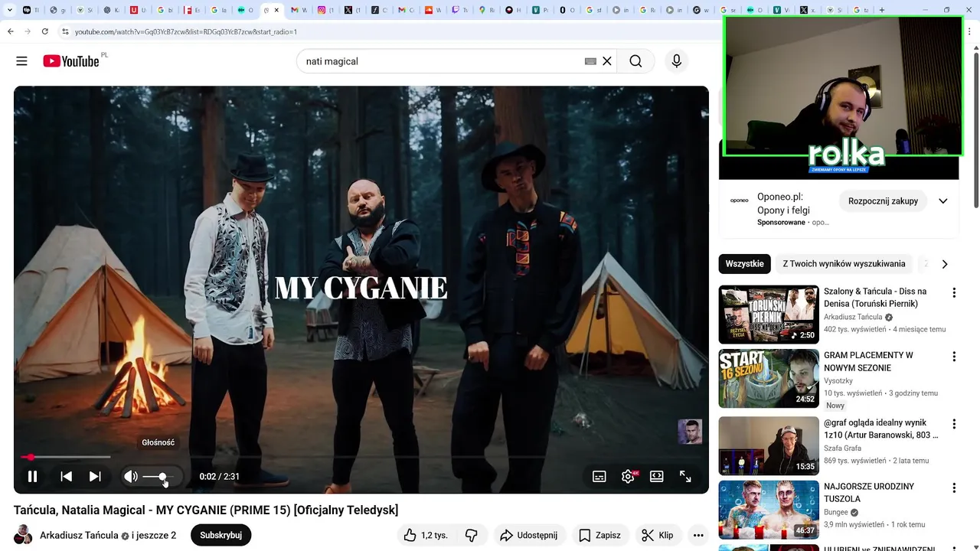Open menu for Szalony & Tańcula Diss video

click(954, 292)
